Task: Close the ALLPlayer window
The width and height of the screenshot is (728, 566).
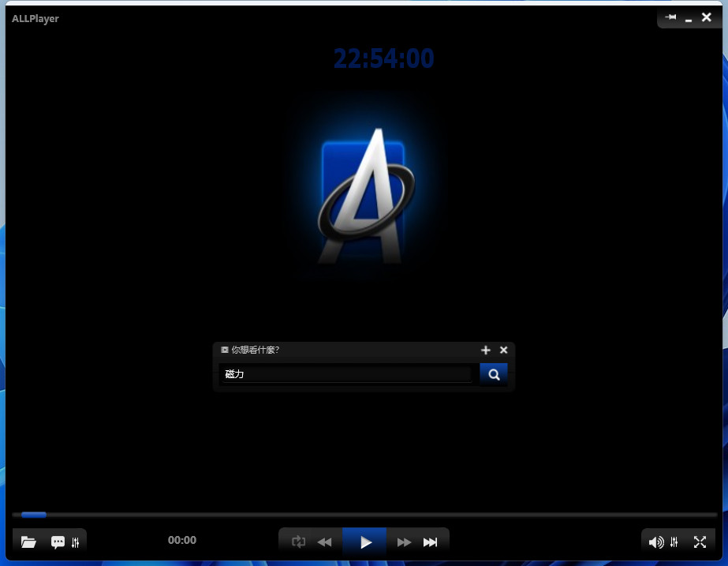Action: click(707, 17)
